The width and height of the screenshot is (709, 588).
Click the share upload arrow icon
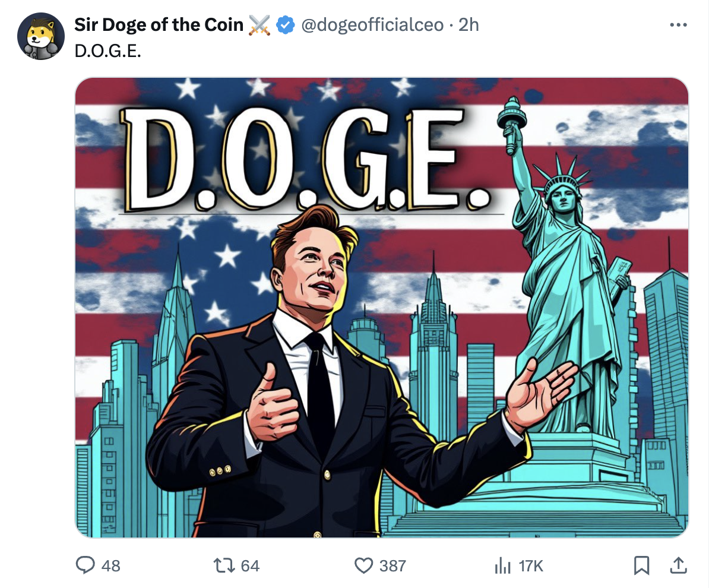coord(678,565)
